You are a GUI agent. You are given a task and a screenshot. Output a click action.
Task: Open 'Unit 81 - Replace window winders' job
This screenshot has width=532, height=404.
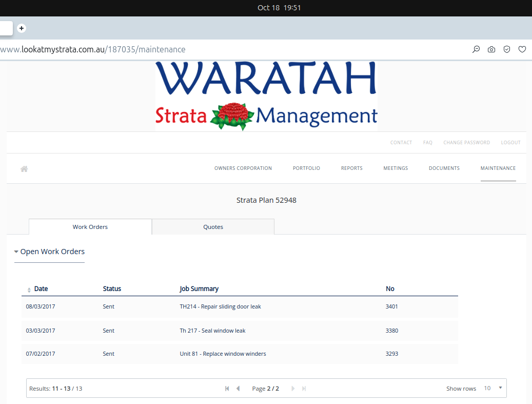[223, 354]
